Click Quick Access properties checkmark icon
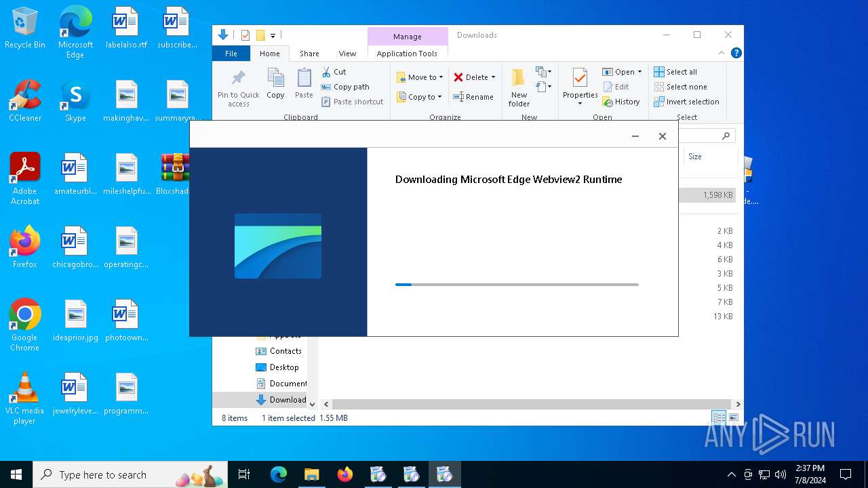868x488 pixels. (245, 35)
